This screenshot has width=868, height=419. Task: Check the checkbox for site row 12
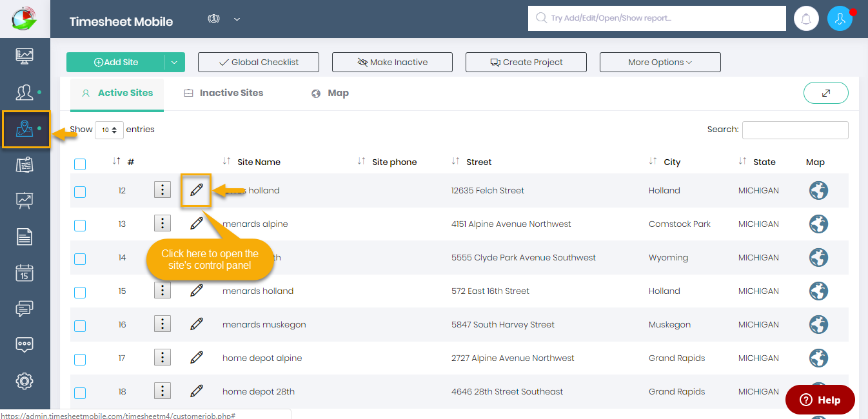[x=80, y=191]
